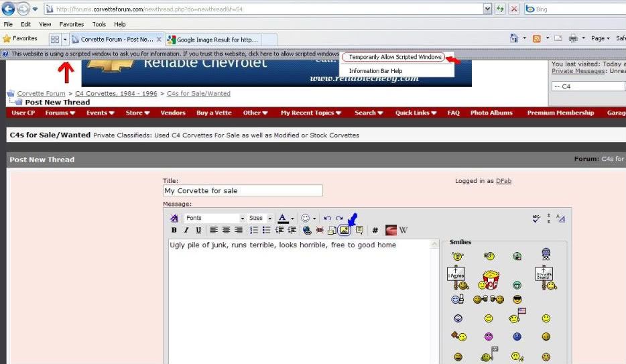Select Temporarily Allow Scripted Windows
The width and height of the screenshot is (626, 364).
click(x=395, y=57)
